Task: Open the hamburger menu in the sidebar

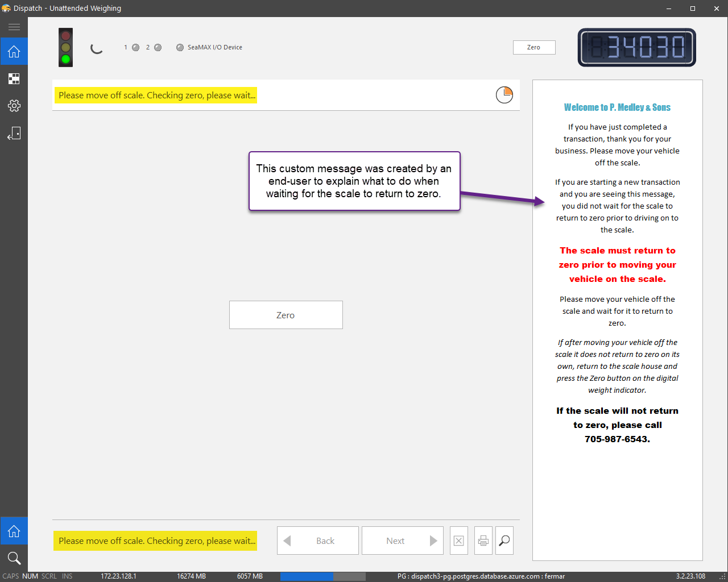Action: click(14, 27)
